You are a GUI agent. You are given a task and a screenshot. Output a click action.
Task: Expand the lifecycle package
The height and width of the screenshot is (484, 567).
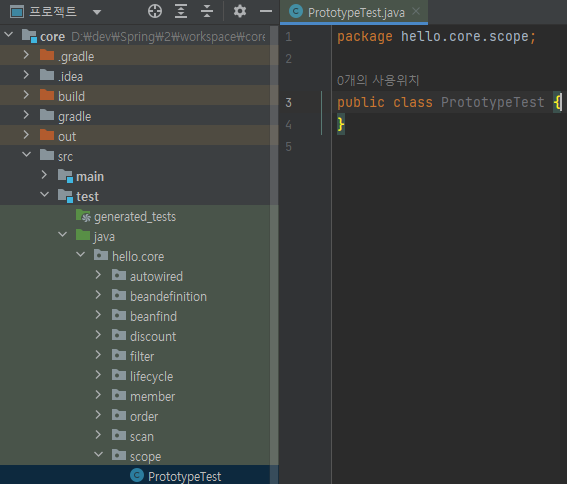(x=98, y=375)
